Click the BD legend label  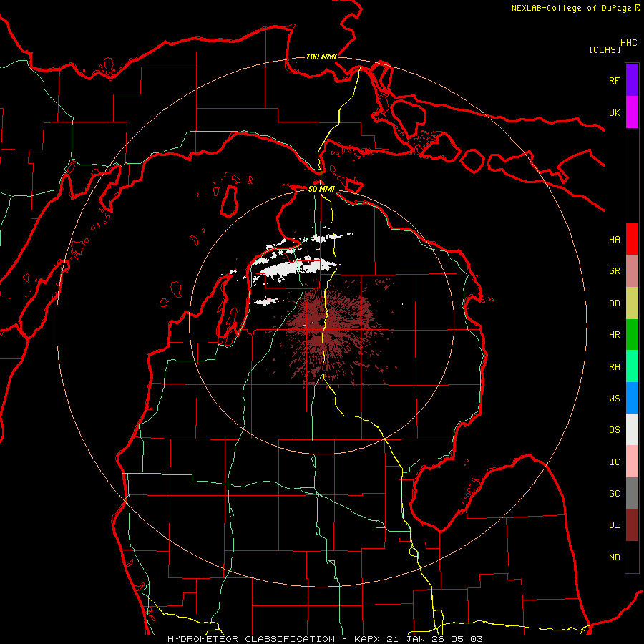coord(614,303)
